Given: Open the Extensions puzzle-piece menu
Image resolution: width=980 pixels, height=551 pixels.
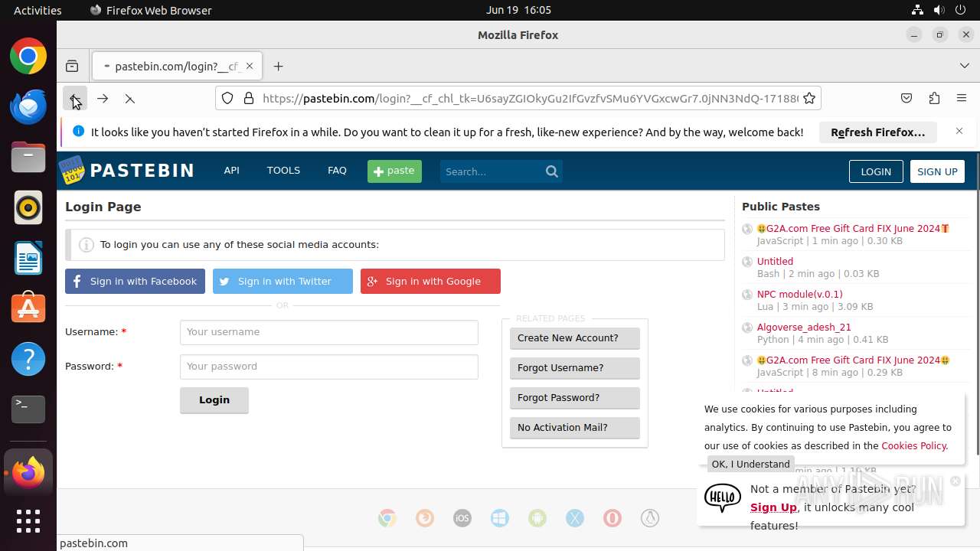Looking at the screenshot, I should pyautogui.click(x=934, y=98).
